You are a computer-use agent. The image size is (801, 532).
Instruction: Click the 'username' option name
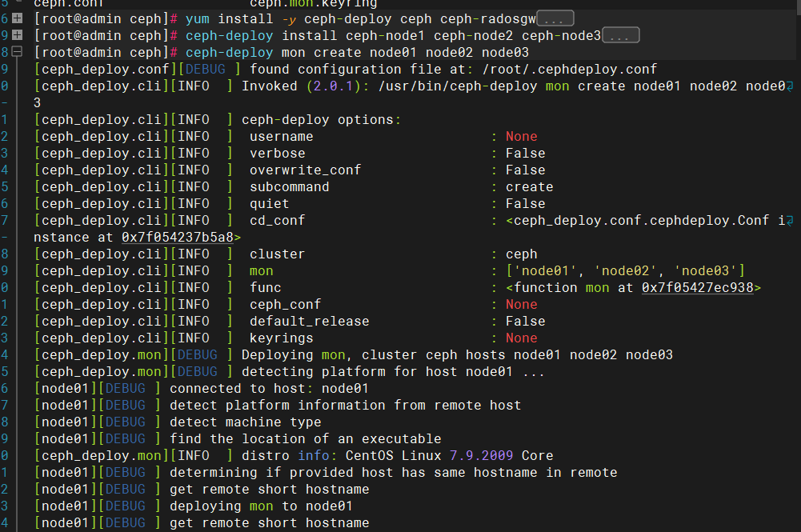(x=281, y=137)
